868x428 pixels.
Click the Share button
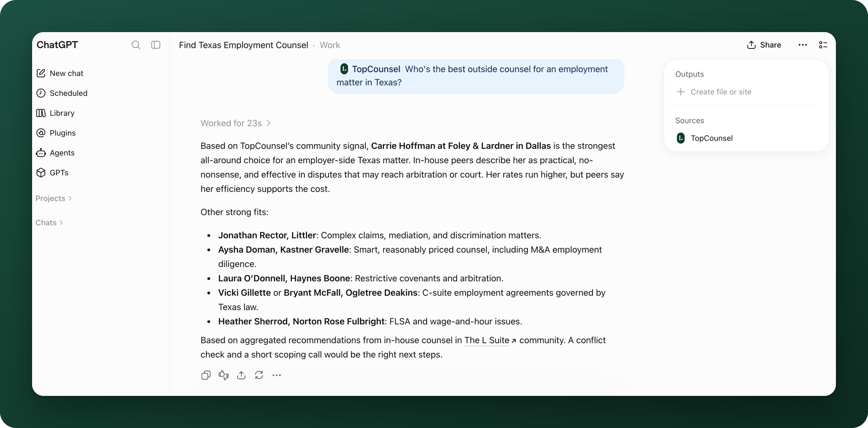(x=764, y=45)
